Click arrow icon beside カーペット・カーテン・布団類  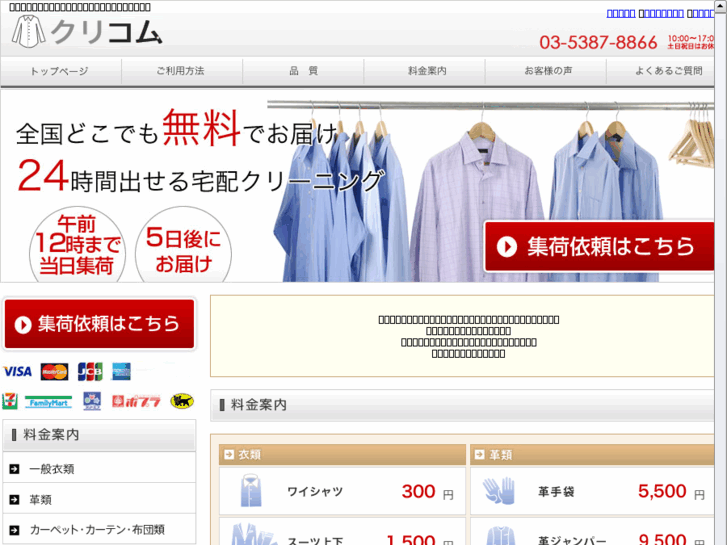pos(14,530)
